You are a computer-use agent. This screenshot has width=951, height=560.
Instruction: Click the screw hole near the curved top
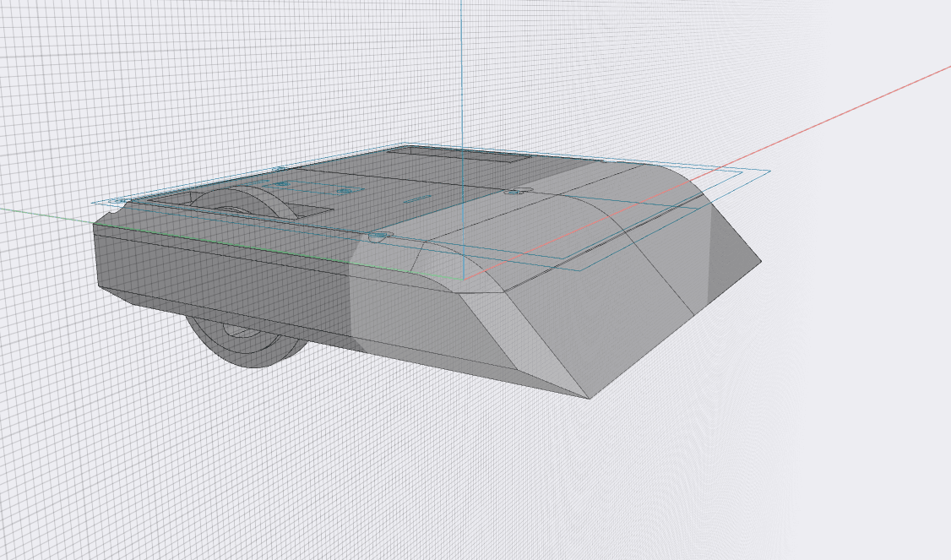click(x=514, y=193)
